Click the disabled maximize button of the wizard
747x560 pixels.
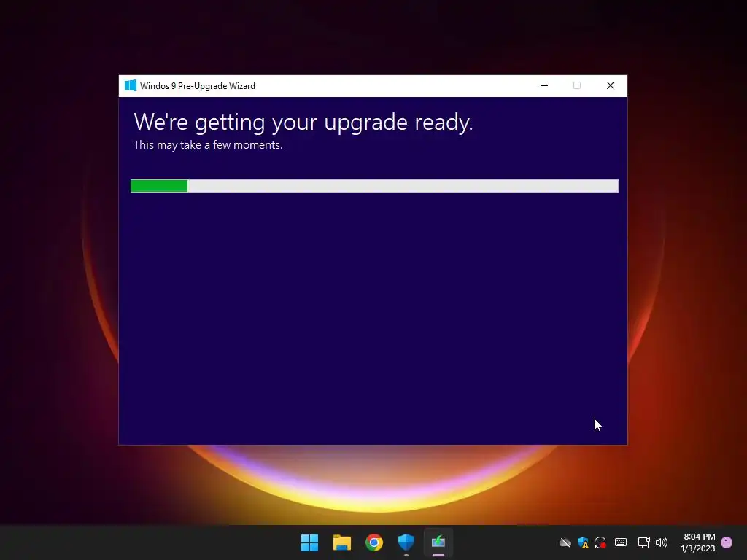click(577, 86)
